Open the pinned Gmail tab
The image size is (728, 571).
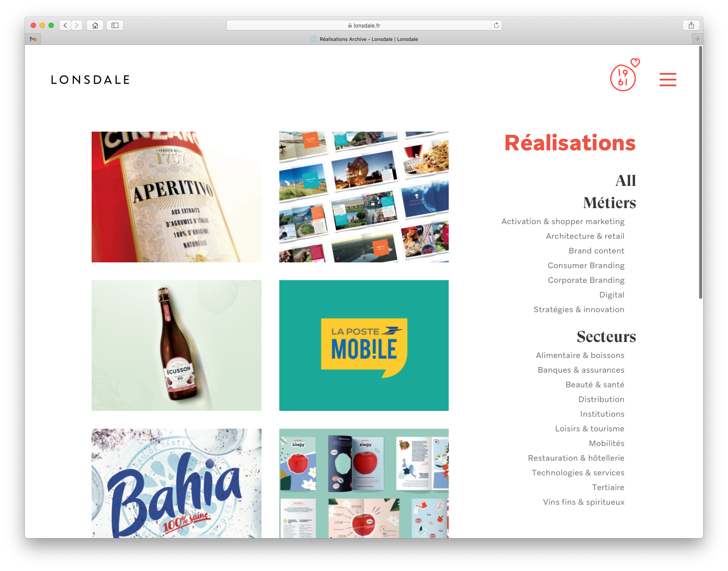pos(33,39)
